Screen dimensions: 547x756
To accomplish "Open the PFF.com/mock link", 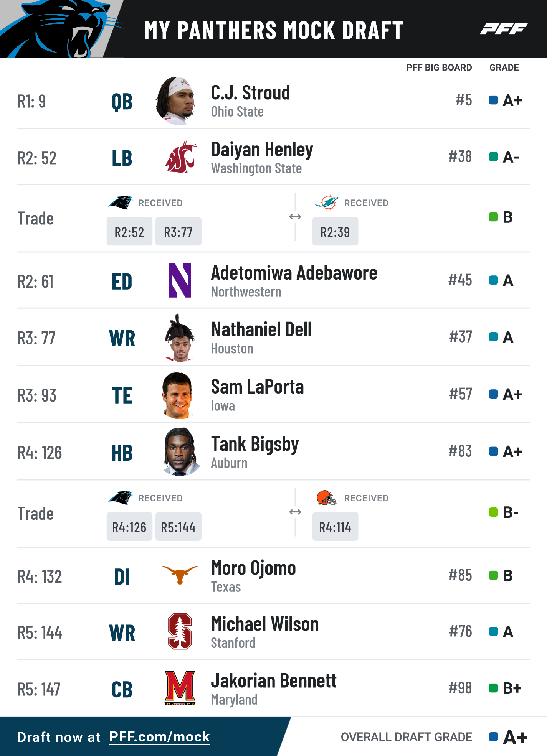I will pos(160,737).
